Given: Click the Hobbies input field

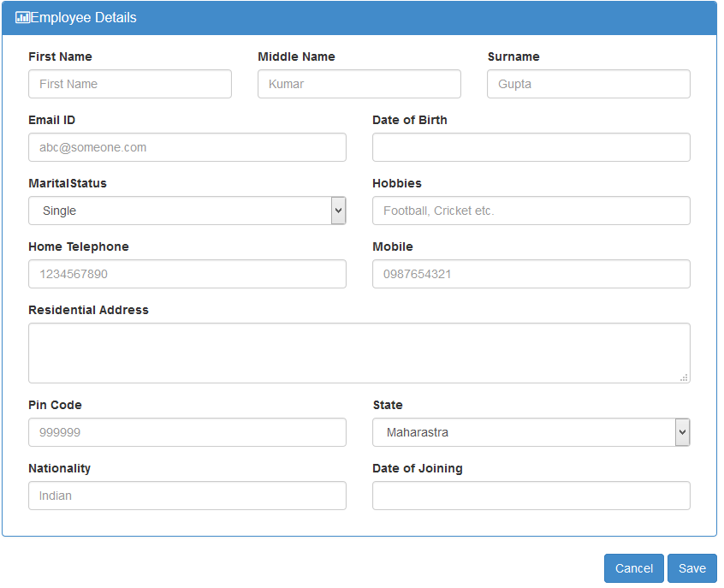Looking at the screenshot, I should coord(531,211).
